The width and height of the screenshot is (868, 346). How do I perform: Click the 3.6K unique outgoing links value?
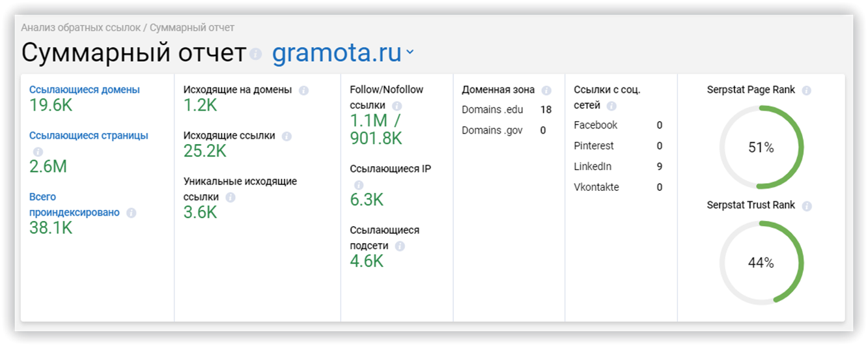[200, 212]
